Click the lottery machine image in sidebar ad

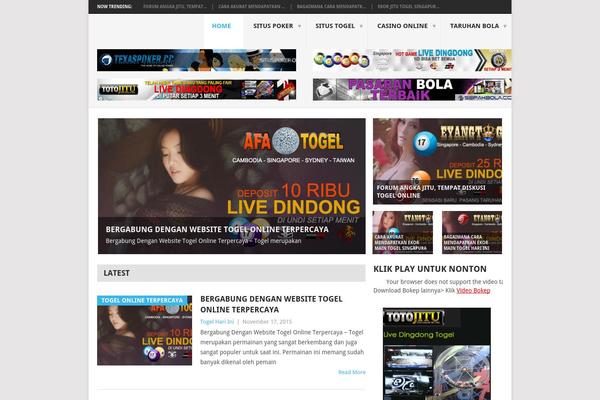(462, 372)
